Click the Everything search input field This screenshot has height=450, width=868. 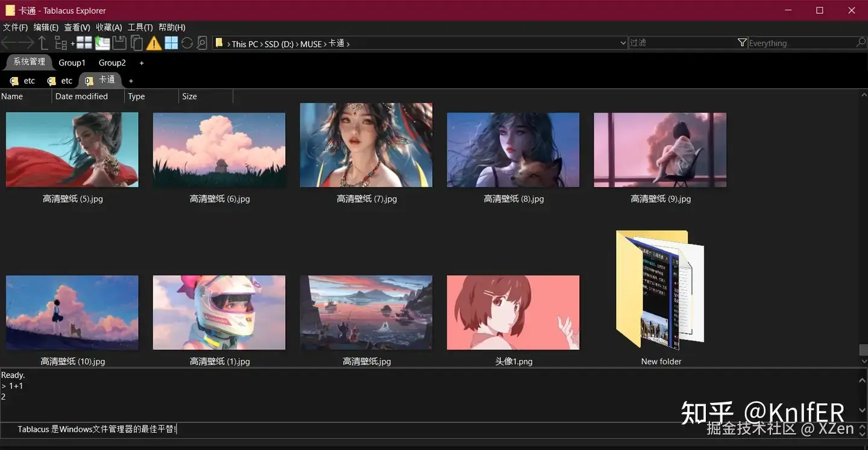tap(796, 42)
